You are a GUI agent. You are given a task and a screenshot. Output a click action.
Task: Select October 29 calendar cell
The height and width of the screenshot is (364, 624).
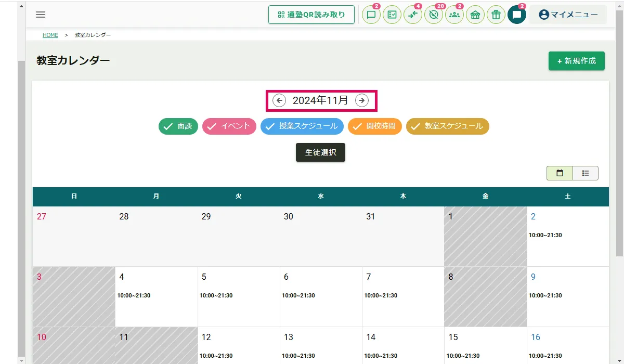click(x=239, y=237)
